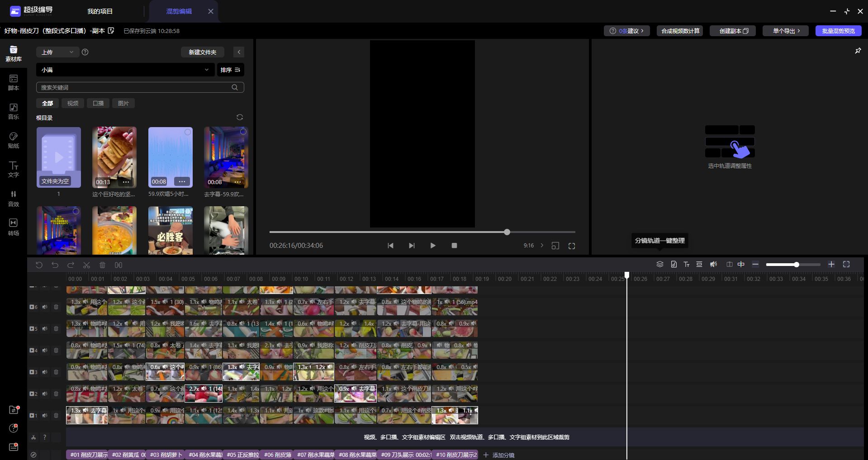The width and height of the screenshot is (868, 460).
Task: Select storyboard #05 正反推拉
Action: click(x=242, y=455)
